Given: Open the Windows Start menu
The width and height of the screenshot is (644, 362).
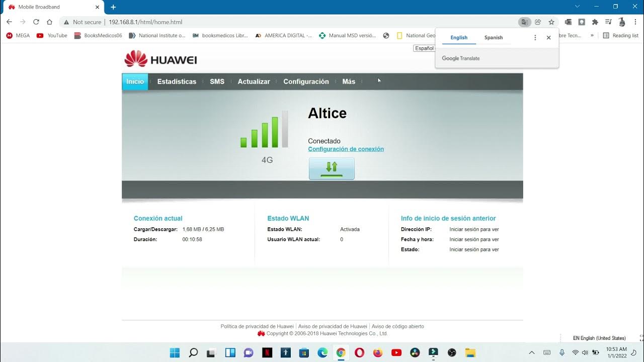Looking at the screenshot, I should pyautogui.click(x=175, y=352).
